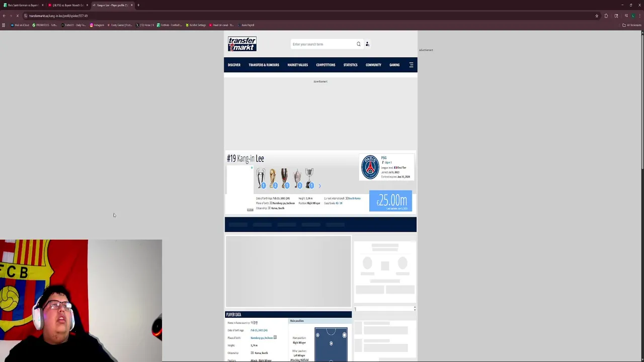The image size is (644, 362).
Task: Open the hamburger menu in navigation bar
Action: [411, 65]
